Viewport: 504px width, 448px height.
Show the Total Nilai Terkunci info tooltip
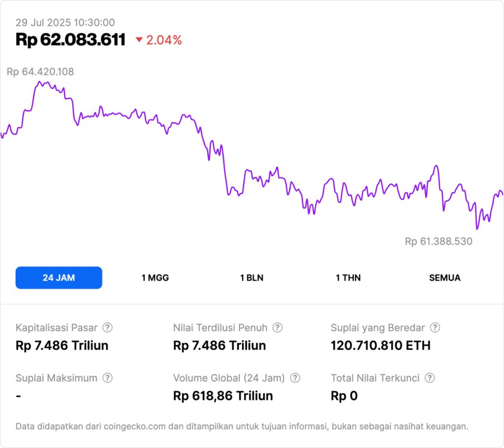coord(429,378)
